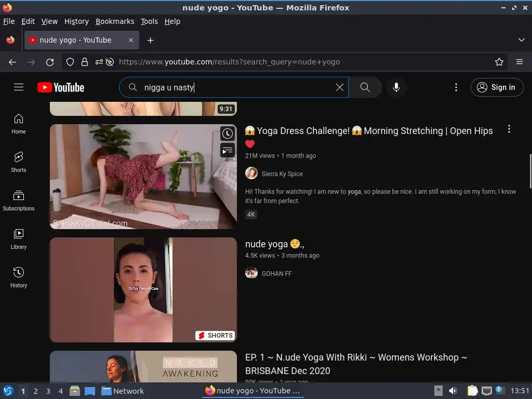Viewport: 532px width, 399px height.
Task: Open the GOHAN FF channel link
Action: (x=276, y=273)
